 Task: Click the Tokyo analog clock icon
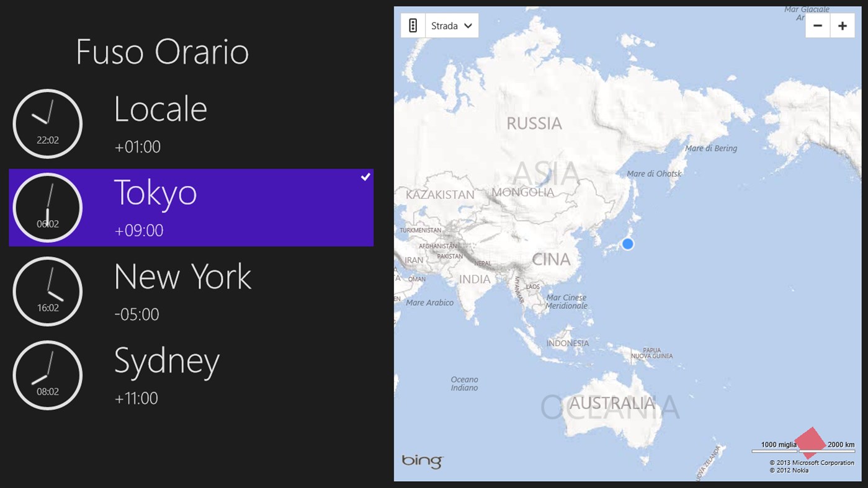coord(48,207)
